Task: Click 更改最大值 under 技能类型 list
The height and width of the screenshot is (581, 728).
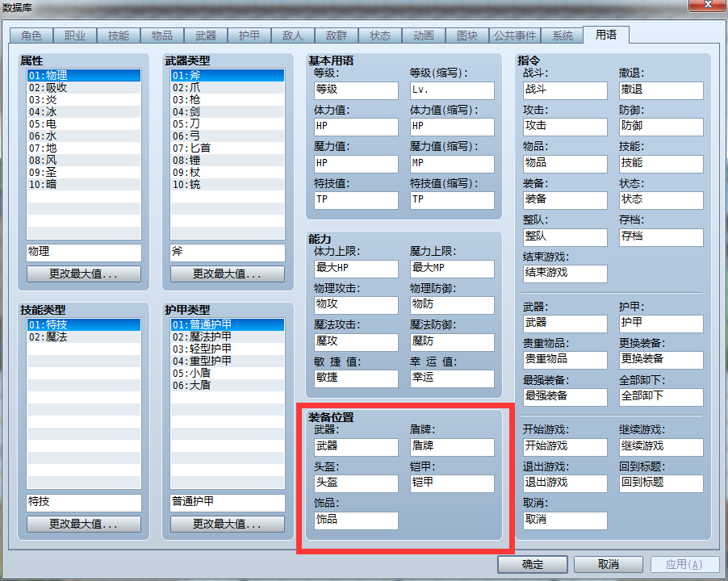Action: (84, 524)
